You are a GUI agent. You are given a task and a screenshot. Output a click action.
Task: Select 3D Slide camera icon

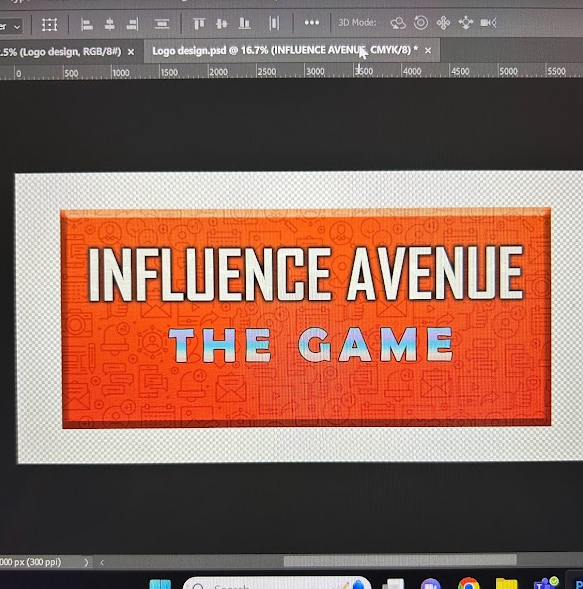pyautogui.click(x=466, y=23)
